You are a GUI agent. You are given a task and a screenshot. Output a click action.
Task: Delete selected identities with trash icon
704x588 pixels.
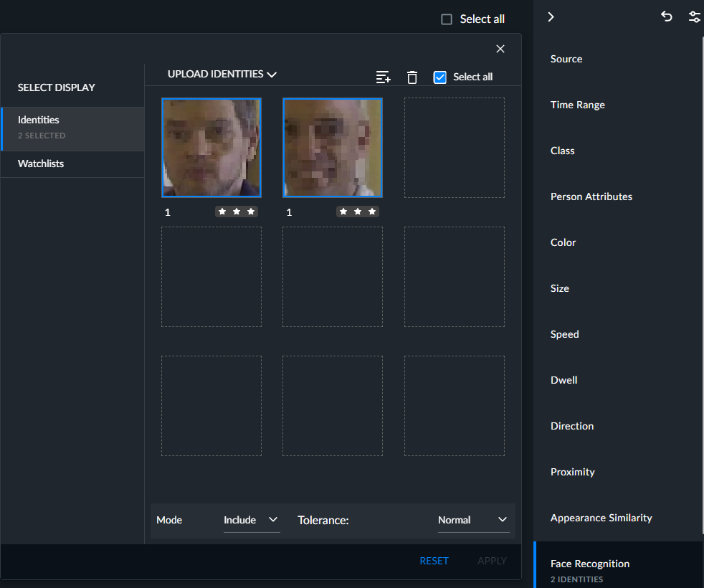point(412,77)
